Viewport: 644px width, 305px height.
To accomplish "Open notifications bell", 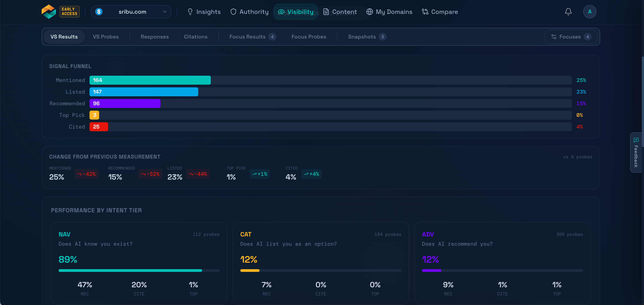I will [x=568, y=11].
